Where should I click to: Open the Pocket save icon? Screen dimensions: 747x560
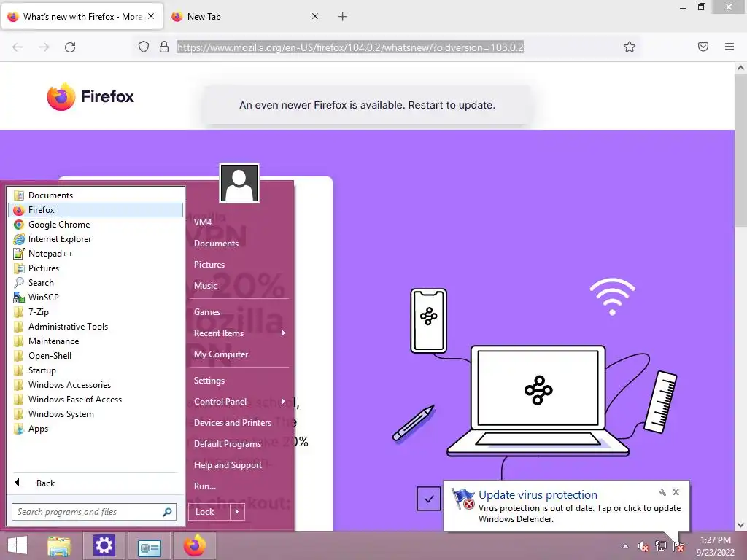[x=703, y=47]
